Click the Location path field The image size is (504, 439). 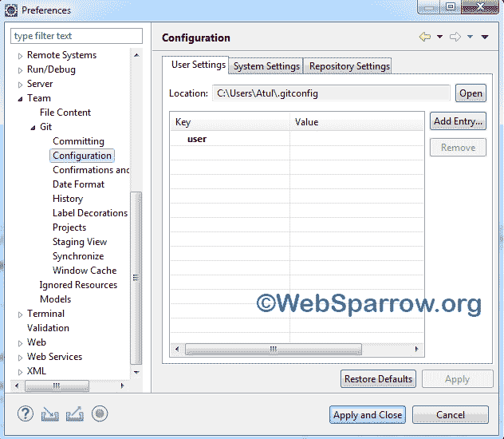(331, 93)
